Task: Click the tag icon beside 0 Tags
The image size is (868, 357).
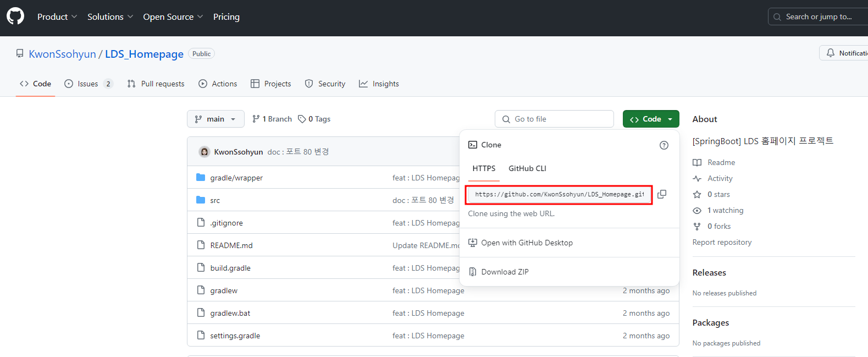Action: coord(302,119)
